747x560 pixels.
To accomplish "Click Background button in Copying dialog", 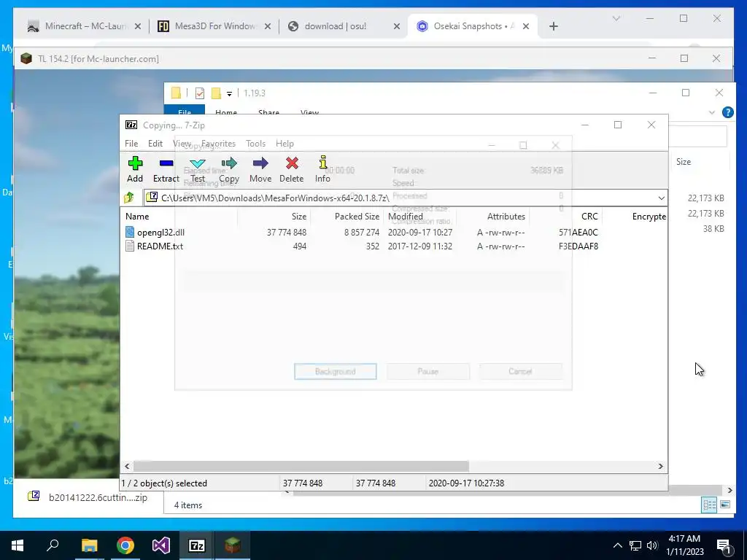I will pos(336,371).
